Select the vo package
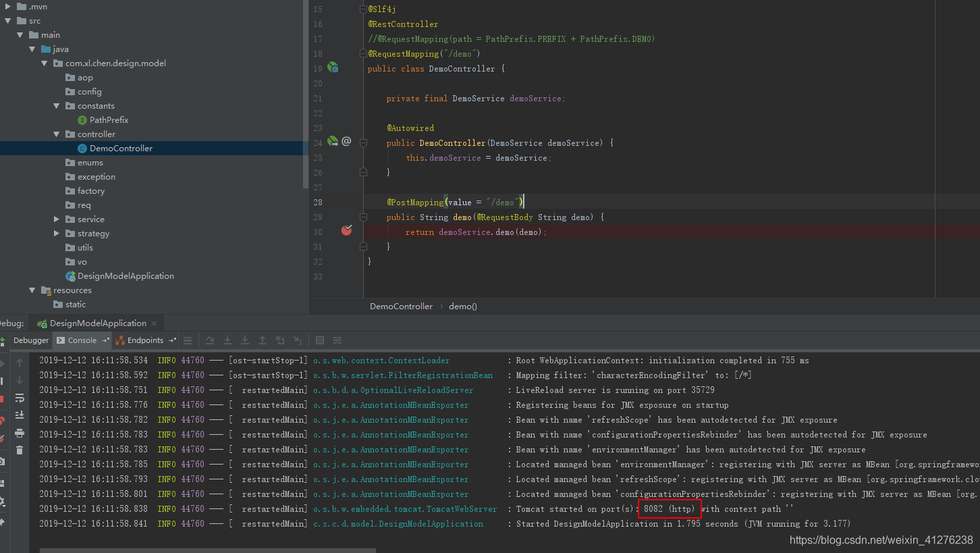The image size is (980, 553). point(82,262)
